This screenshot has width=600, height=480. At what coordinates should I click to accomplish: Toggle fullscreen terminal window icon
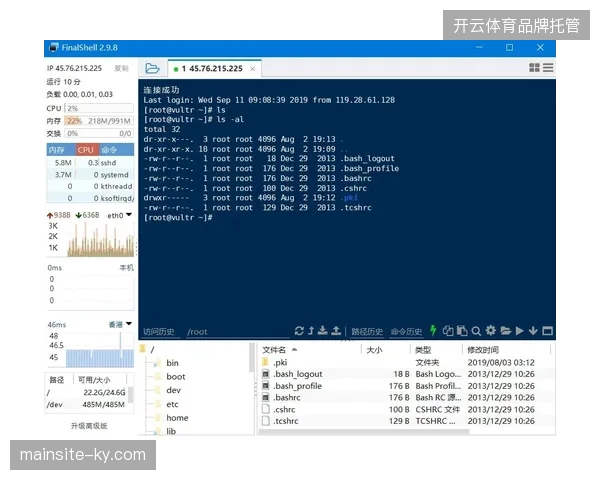pos(548,331)
